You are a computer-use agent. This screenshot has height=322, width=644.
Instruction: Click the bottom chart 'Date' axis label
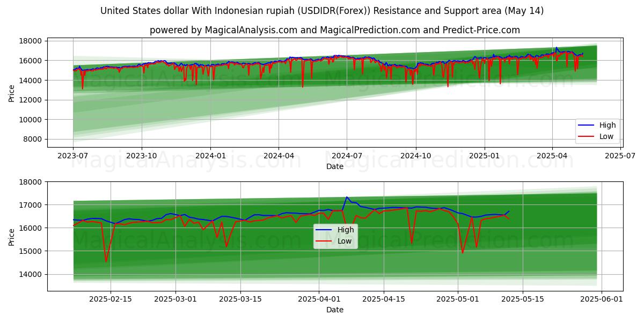point(335,310)
